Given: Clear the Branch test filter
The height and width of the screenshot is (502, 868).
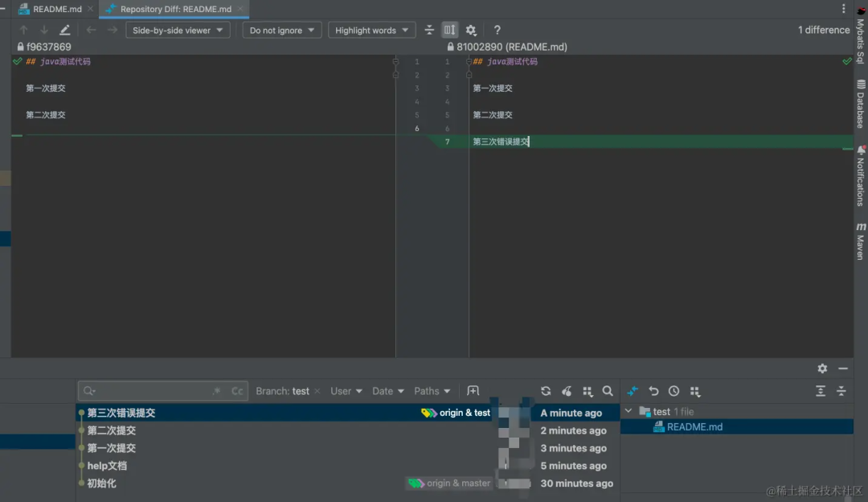Looking at the screenshot, I should tap(317, 391).
